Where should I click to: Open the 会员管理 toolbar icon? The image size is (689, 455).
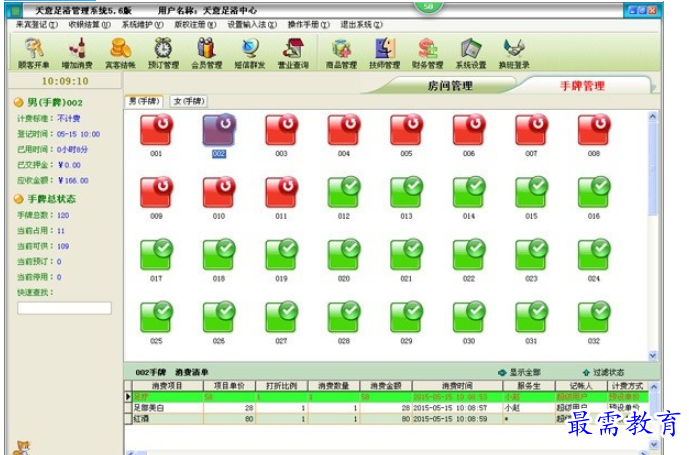click(x=207, y=53)
